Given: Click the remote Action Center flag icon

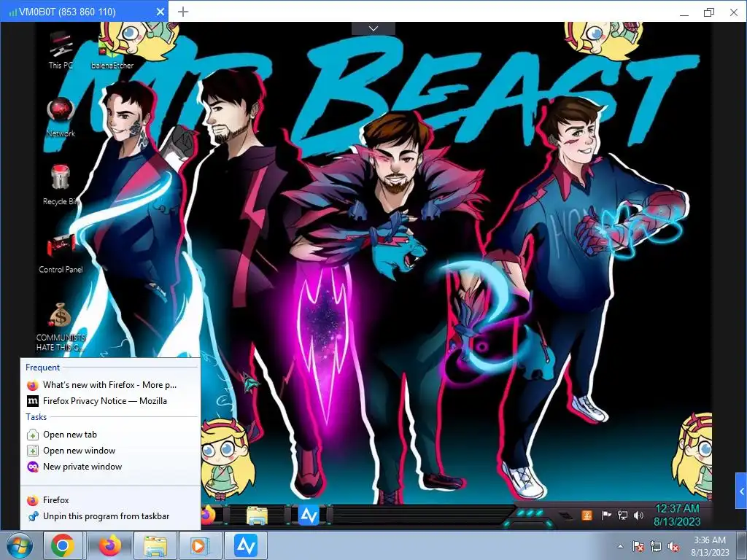Looking at the screenshot, I should (x=606, y=516).
